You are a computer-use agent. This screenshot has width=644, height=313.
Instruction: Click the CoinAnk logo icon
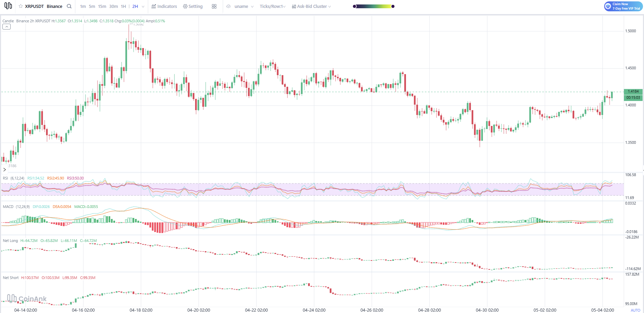[8, 6]
